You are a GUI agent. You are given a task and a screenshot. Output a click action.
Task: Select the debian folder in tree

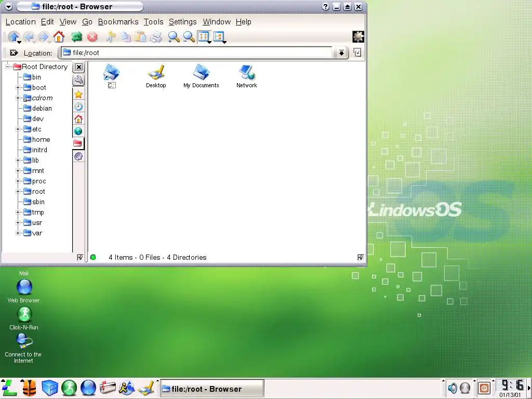(x=37, y=109)
